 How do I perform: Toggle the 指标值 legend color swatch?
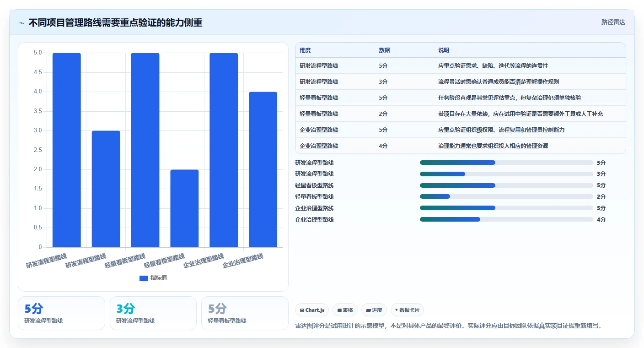[144, 278]
